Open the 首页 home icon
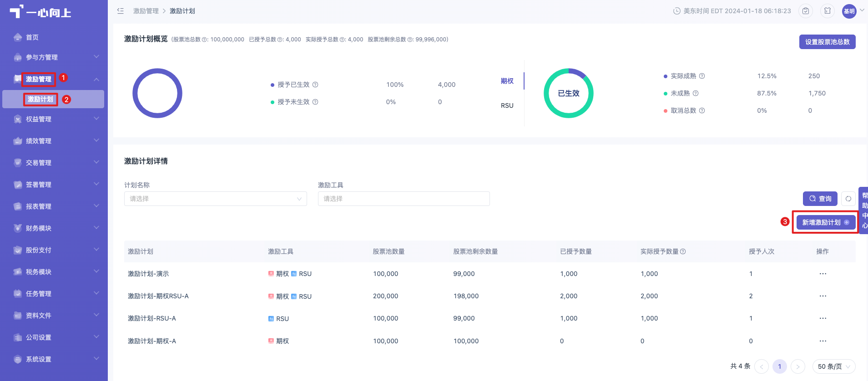 [18, 37]
